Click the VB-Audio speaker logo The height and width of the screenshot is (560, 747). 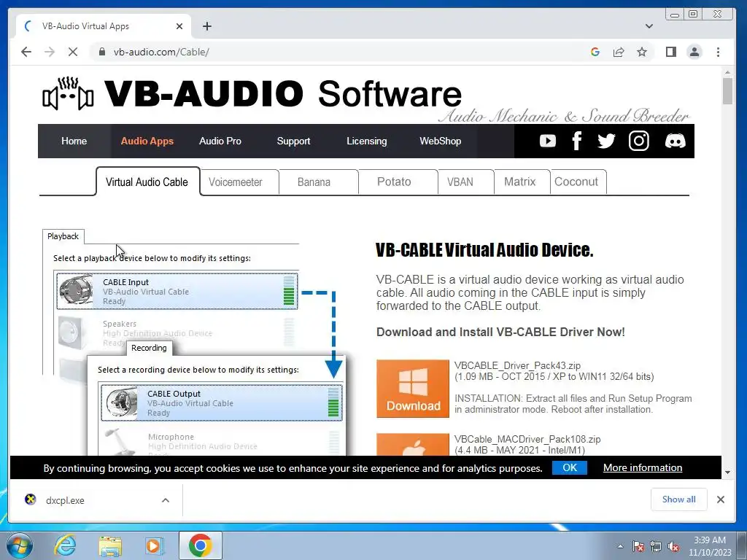[68, 94]
